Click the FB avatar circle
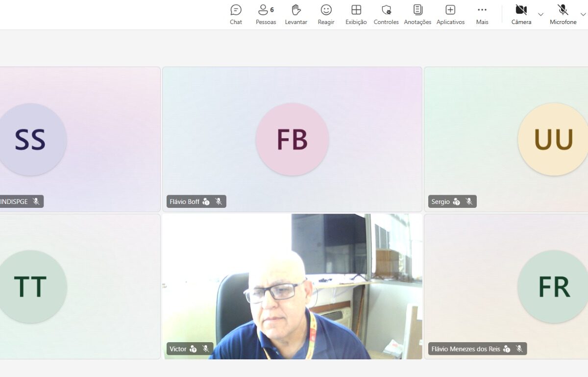This screenshot has height=377, width=588. (292, 139)
